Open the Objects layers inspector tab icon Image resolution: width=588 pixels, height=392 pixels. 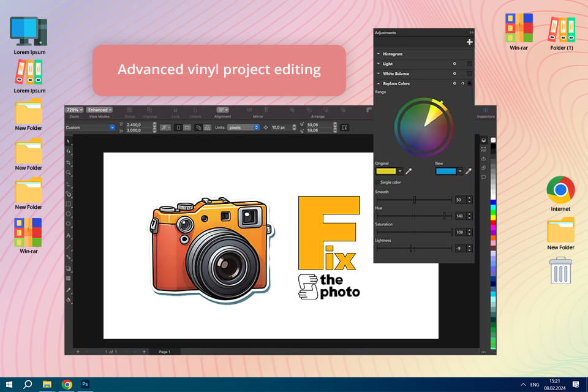484,140
